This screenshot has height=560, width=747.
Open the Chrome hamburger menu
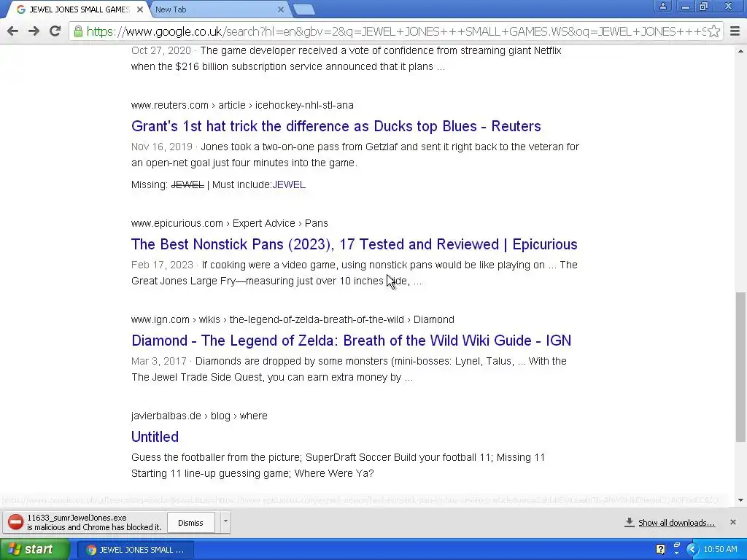pos(735,31)
